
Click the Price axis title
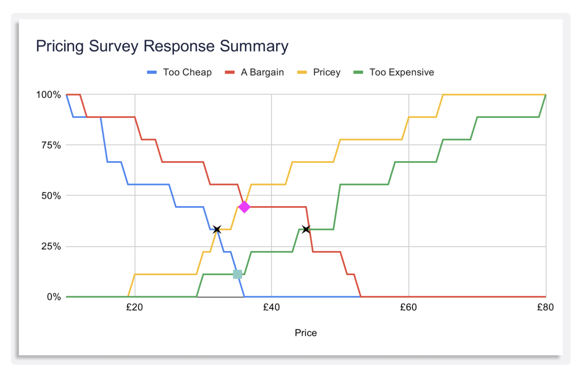306,333
